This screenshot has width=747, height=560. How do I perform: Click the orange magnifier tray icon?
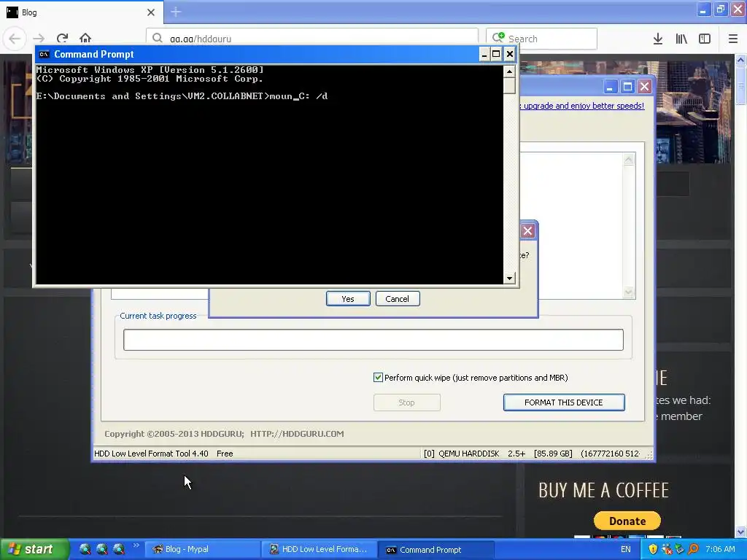point(693,549)
